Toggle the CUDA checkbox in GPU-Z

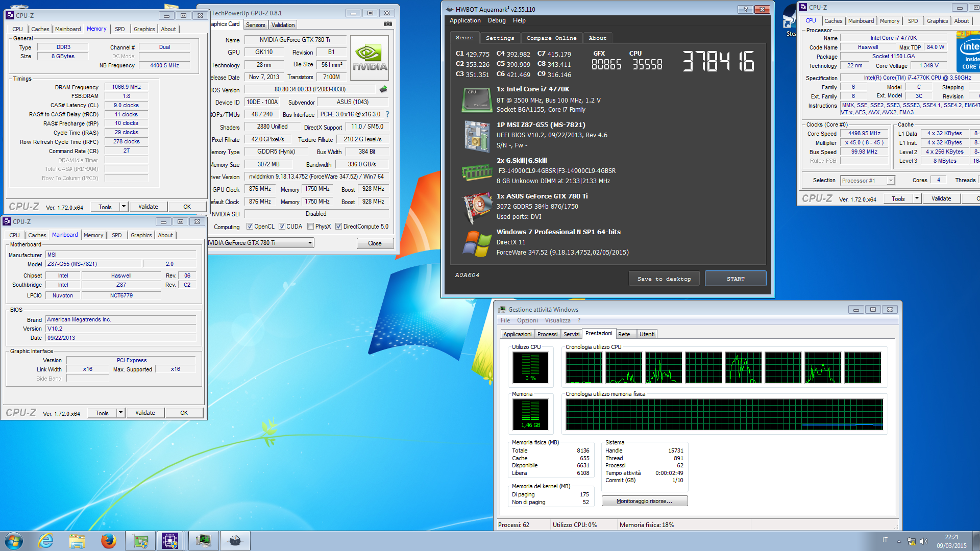pos(282,227)
